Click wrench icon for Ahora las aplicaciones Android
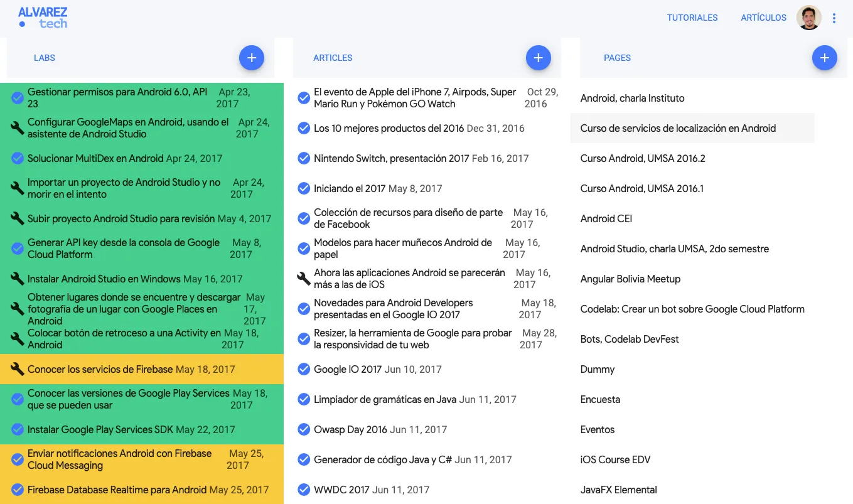 pos(304,279)
